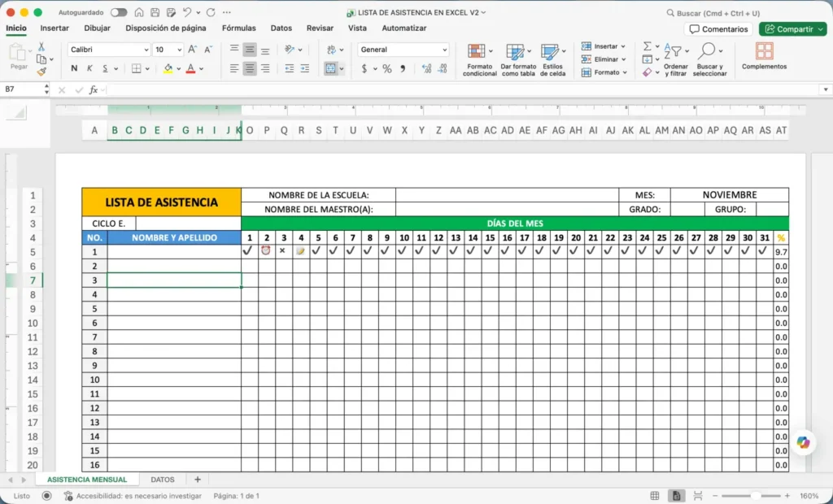The image size is (833, 504).
Task: Open Complementos add-ins
Action: click(764, 56)
